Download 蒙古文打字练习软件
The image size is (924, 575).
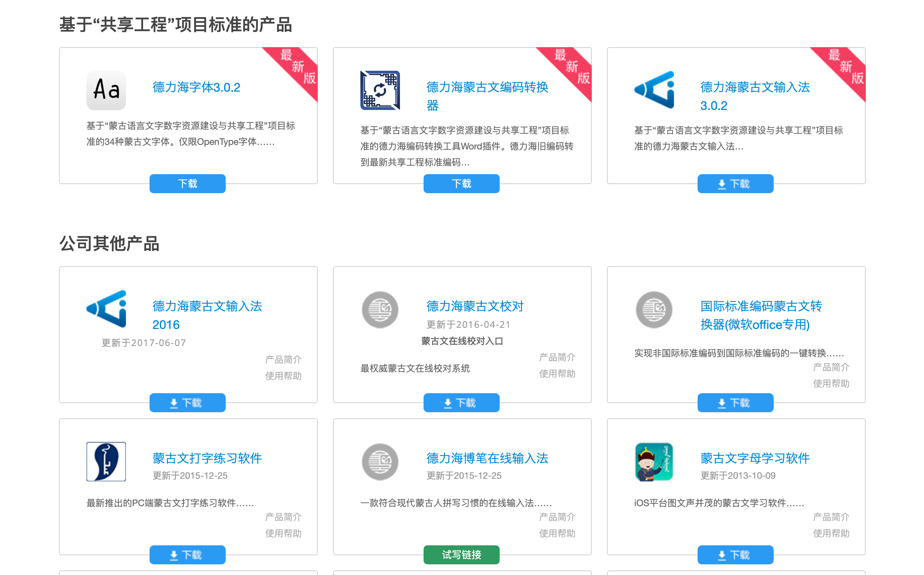[187, 555]
